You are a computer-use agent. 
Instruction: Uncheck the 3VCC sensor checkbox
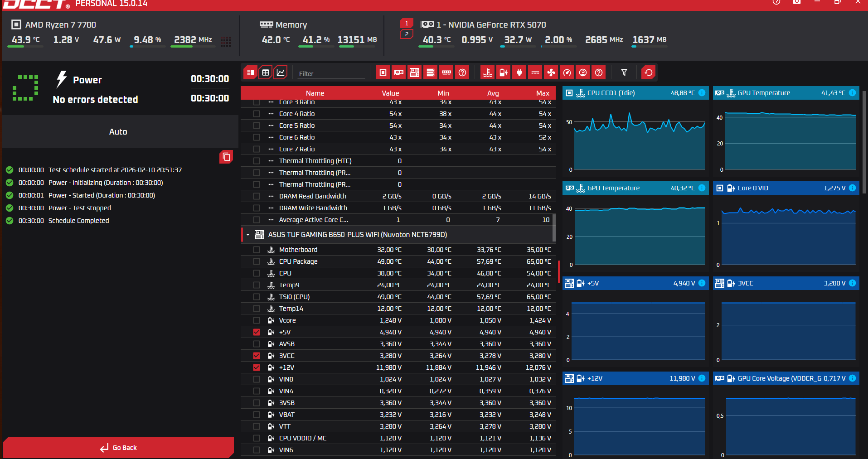pyautogui.click(x=257, y=356)
